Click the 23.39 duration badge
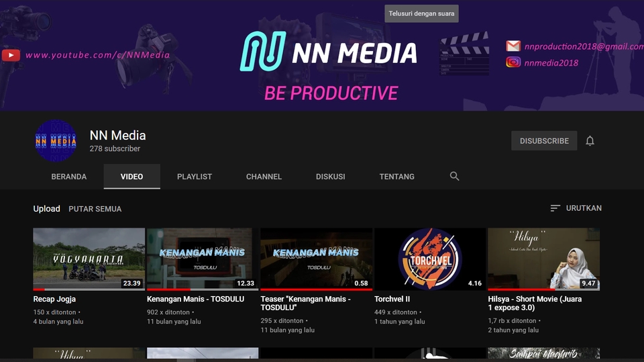This screenshot has height=362, width=644. point(131,283)
